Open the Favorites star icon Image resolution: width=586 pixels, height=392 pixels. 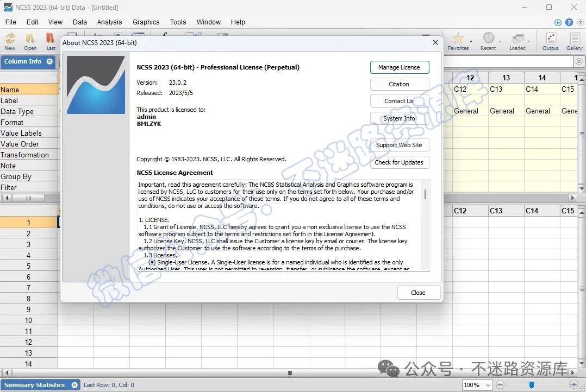(458, 41)
